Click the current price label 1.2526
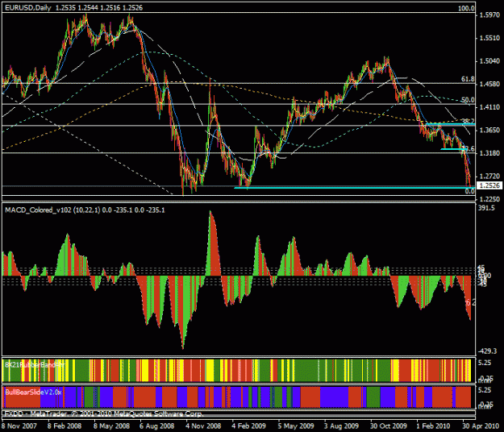Viewport: 504px width, 432px height. tap(489, 185)
